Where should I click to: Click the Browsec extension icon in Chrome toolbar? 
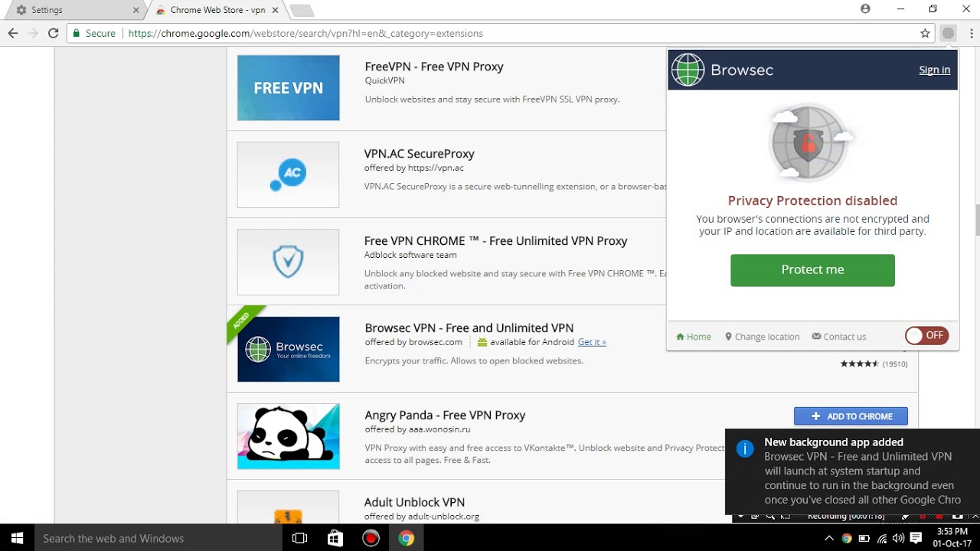949,34
